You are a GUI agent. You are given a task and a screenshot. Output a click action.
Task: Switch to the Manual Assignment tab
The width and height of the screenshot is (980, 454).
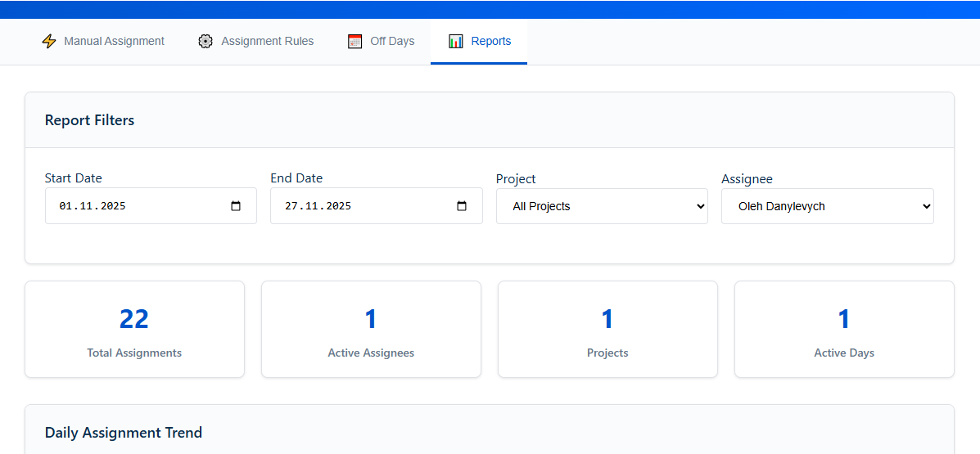[x=114, y=41]
